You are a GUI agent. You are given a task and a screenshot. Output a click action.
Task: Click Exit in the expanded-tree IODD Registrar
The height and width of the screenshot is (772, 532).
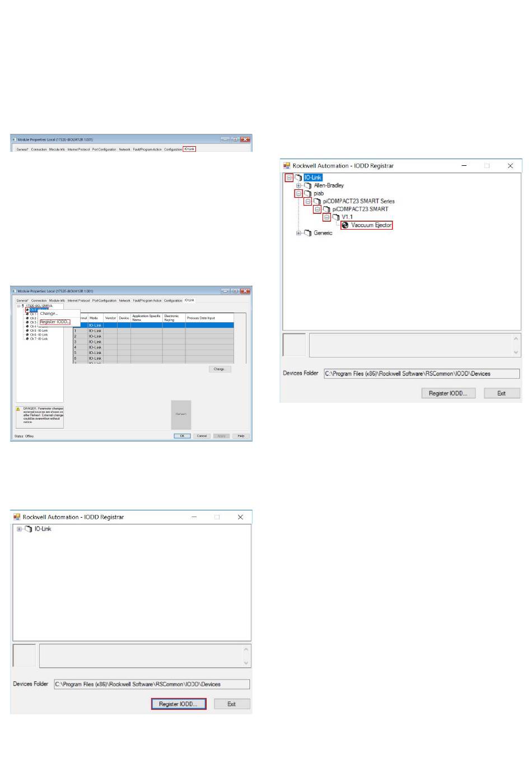point(502,393)
